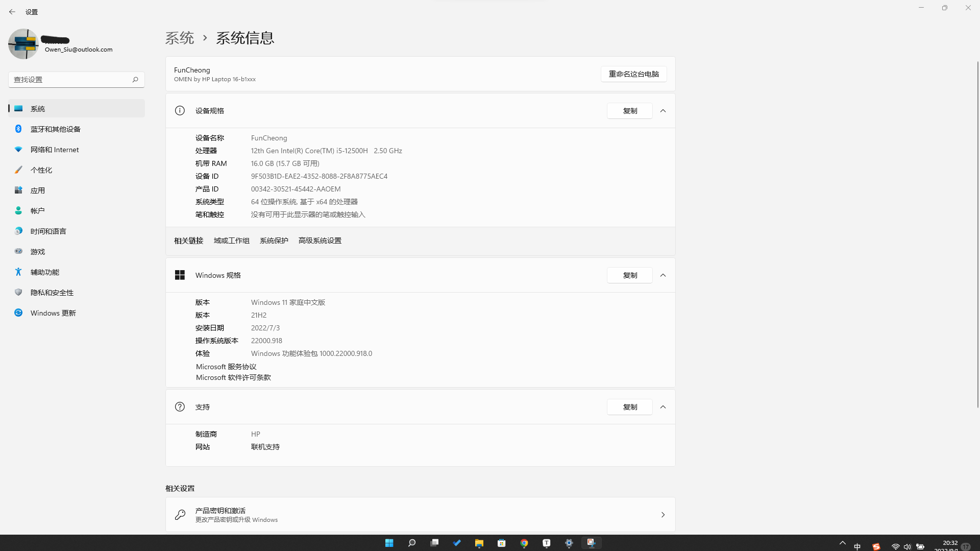This screenshot has height=551, width=980.
Task: Click the search magnifier icon in sidebar
Action: coord(135,80)
